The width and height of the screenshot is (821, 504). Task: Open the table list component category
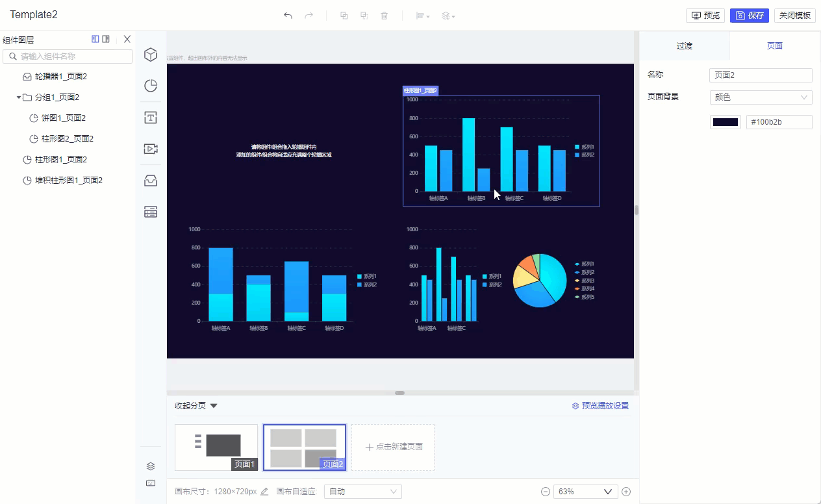[x=151, y=212]
